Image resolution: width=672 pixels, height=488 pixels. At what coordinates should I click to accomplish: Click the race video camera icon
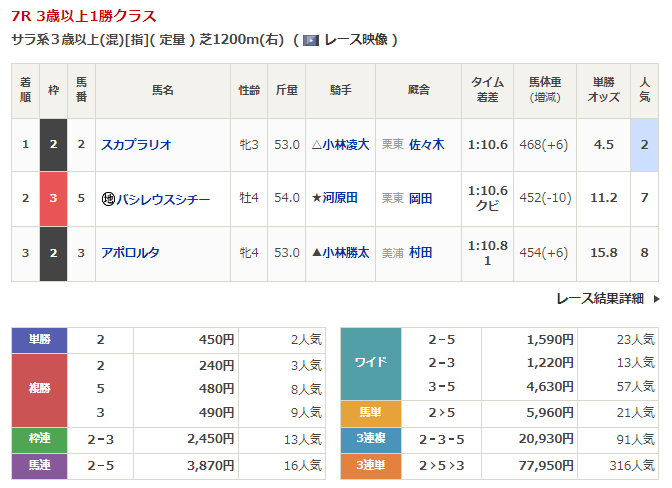311,40
